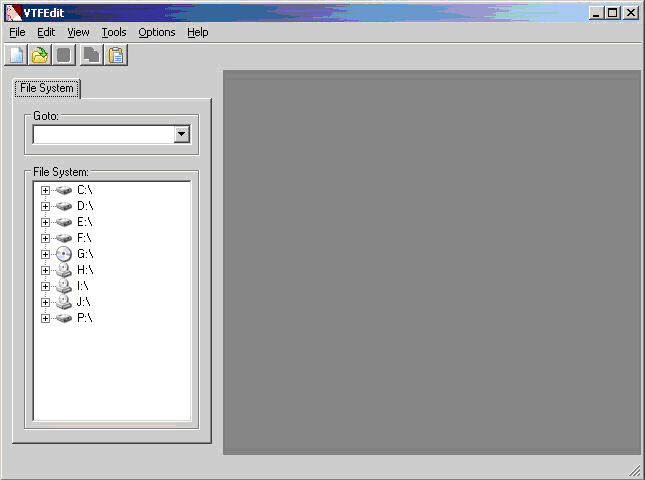The height and width of the screenshot is (480, 645).
Task: Expand the G:\ drive node
Action: 45,254
